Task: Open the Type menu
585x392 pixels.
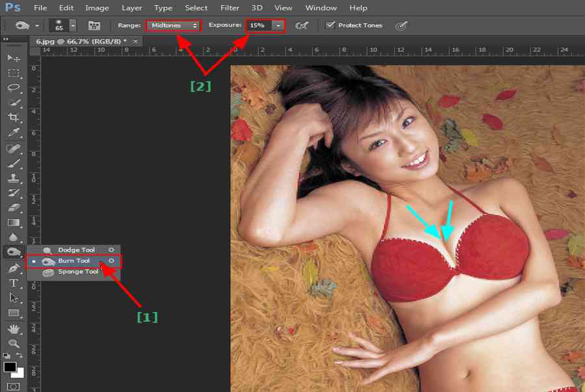Action: 163,8
